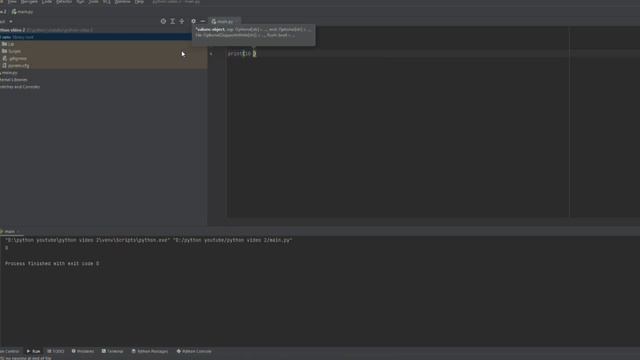
Task: Select the main tab in Run window
Action: (x=10, y=231)
